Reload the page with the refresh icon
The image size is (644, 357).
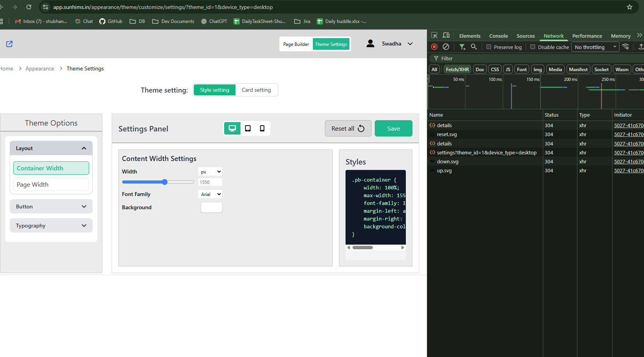click(29, 7)
